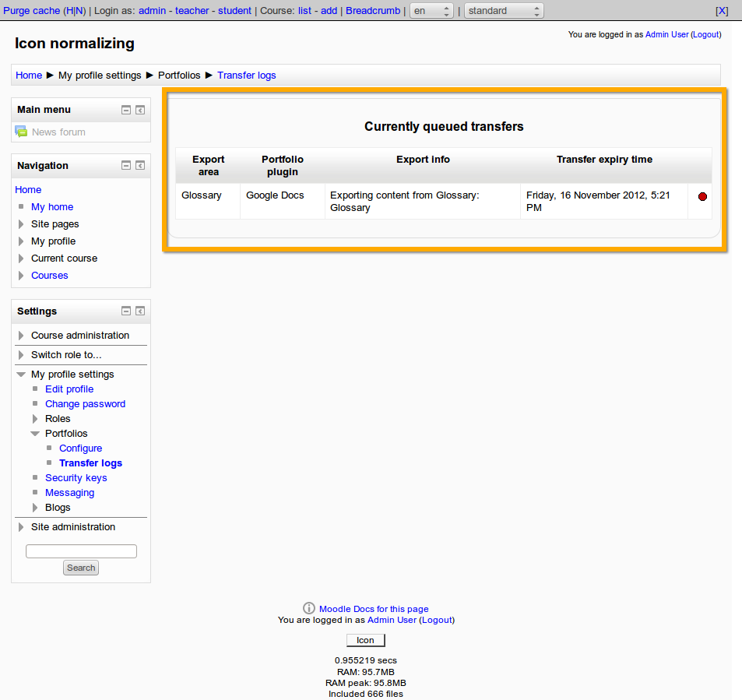Expand the Courses tree arrow
The image size is (742, 700).
(x=21, y=275)
